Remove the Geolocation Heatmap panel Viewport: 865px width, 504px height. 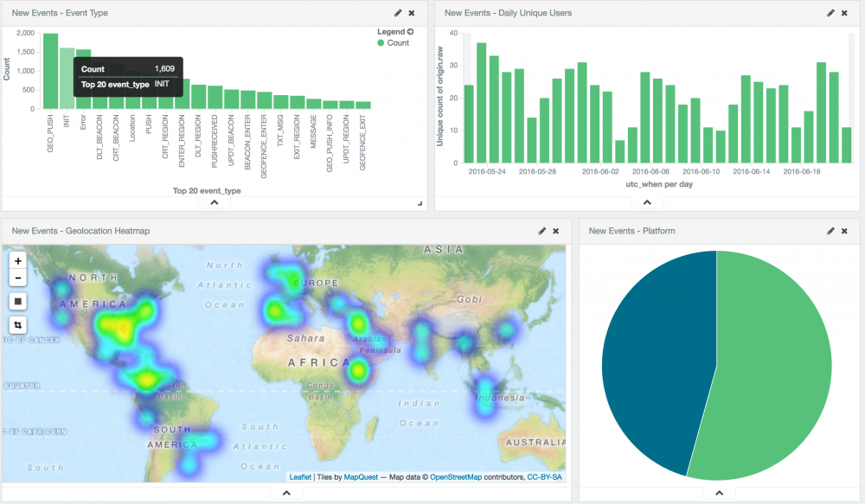(556, 231)
